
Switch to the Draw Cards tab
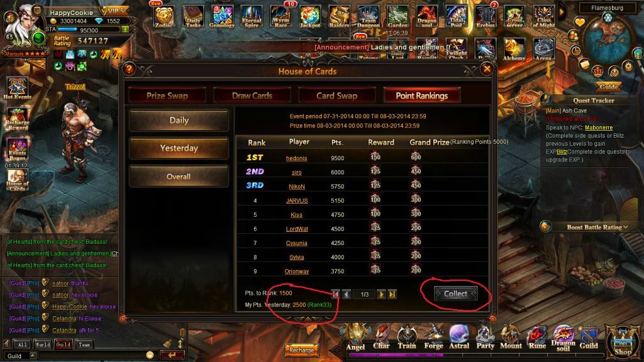(252, 96)
